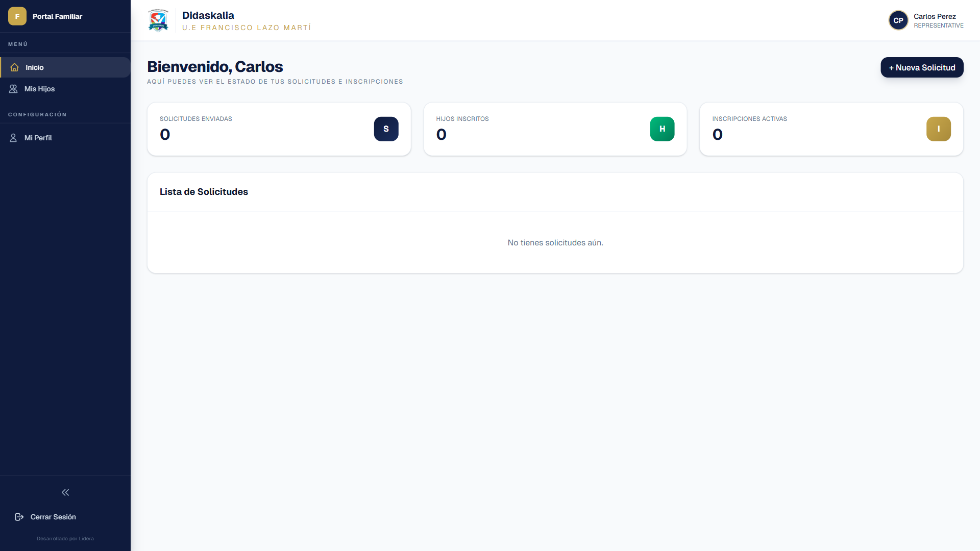980x551 pixels.
Task: Select the Inscripciones Activas label
Action: tap(749, 119)
